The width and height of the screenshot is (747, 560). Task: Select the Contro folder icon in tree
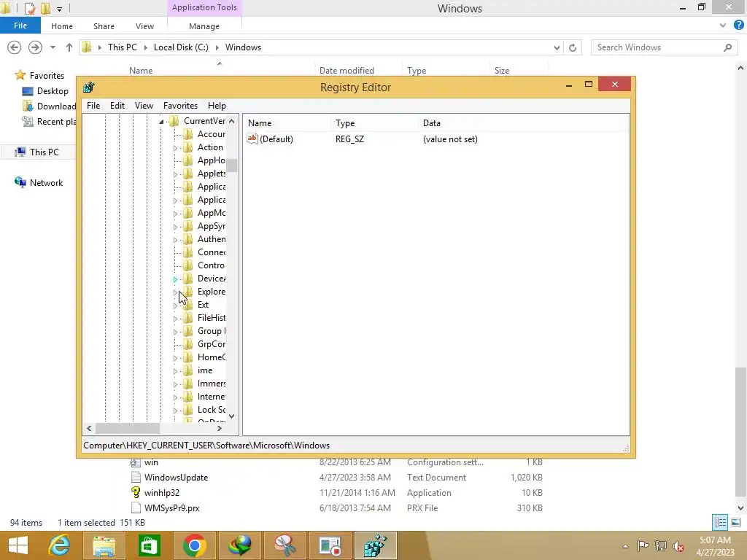(x=188, y=265)
